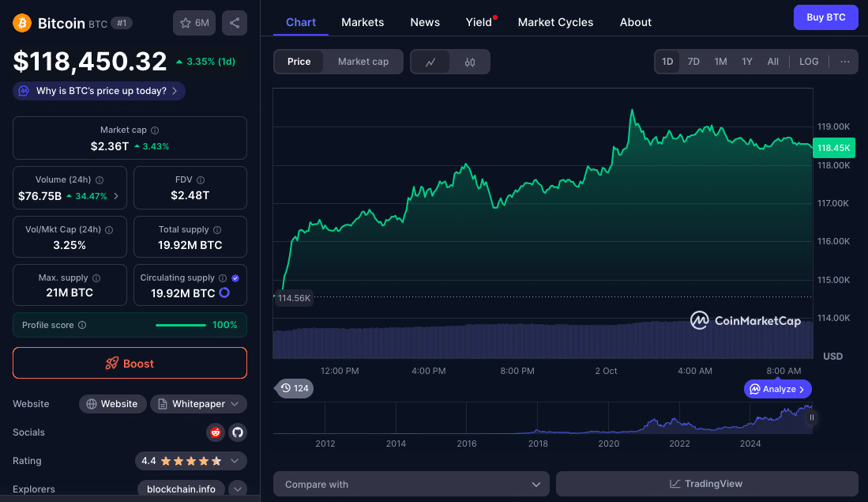Viewport: 868px width, 502px height.
Task: Click the $2.36T market cap value
Action: [110, 146]
